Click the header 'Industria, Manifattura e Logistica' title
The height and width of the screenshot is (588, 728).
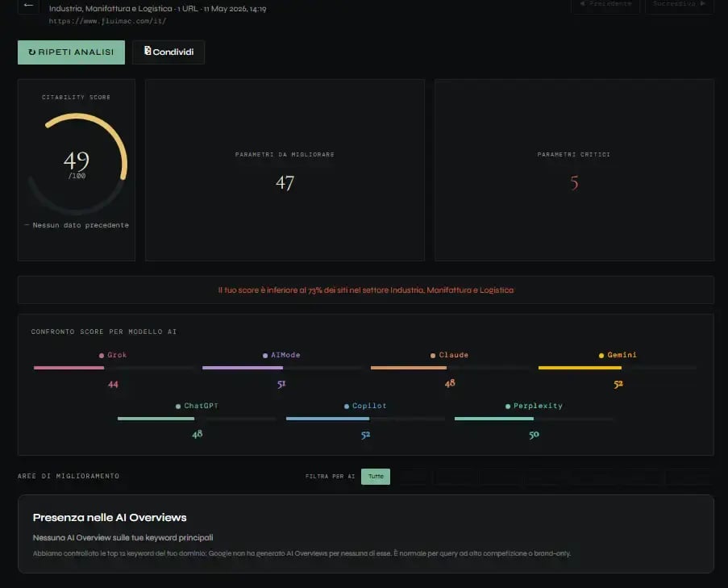(x=110, y=8)
